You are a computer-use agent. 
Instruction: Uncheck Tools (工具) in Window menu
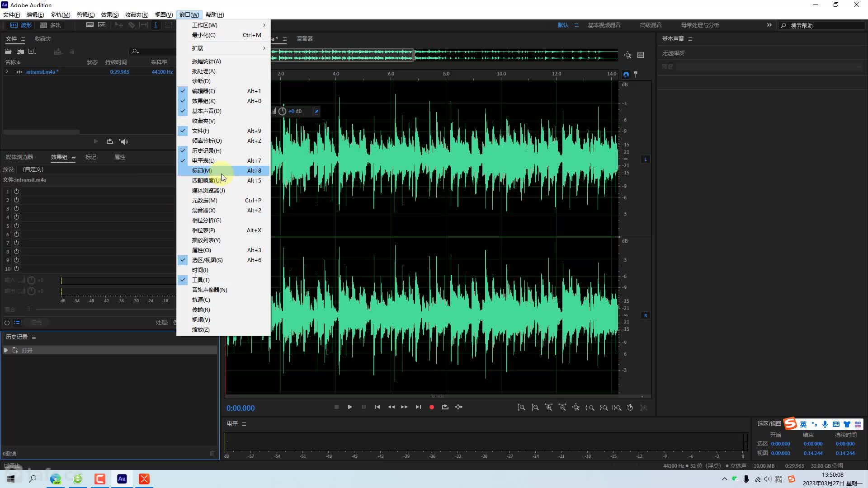[223, 280]
